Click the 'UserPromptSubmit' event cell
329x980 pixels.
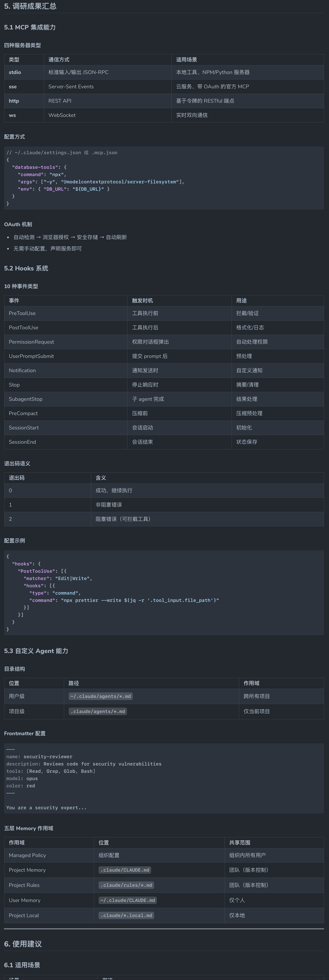click(x=31, y=356)
